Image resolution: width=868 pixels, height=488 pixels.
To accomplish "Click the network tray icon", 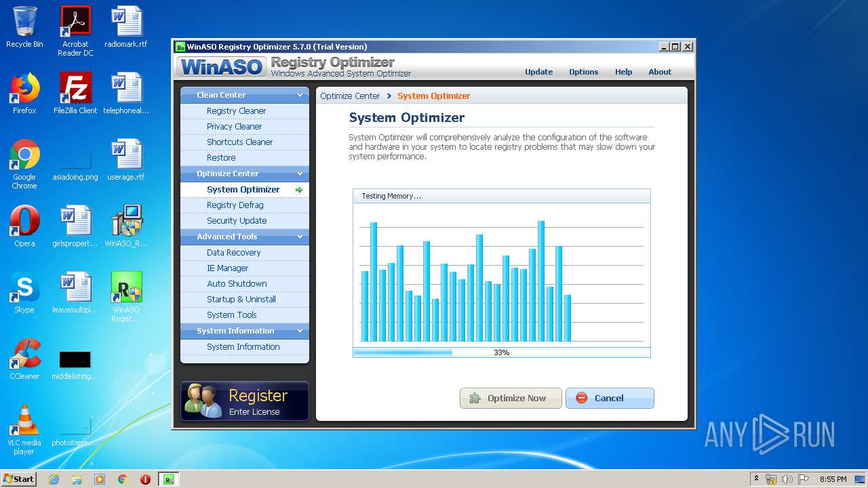I will pyautogui.click(x=771, y=479).
